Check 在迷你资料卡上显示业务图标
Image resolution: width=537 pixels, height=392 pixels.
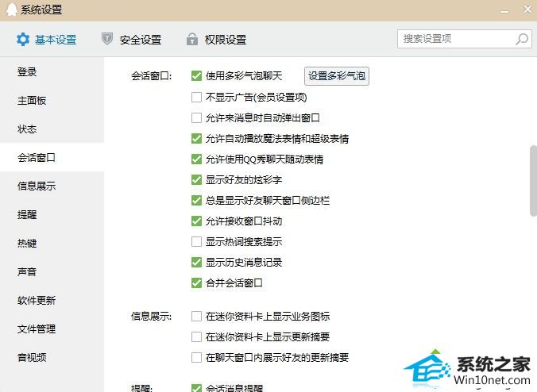(x=196, y=317)
